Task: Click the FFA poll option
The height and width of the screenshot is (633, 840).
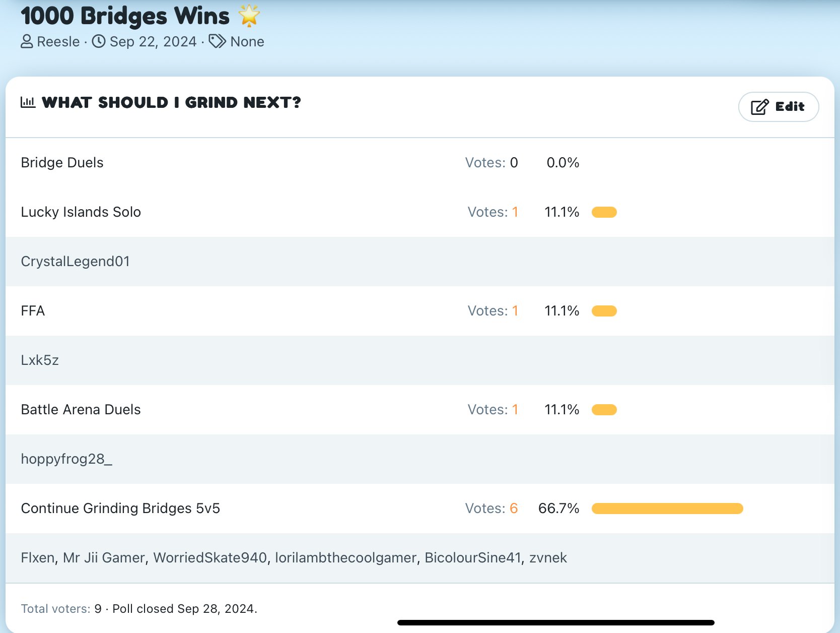Action: [33, 310]
